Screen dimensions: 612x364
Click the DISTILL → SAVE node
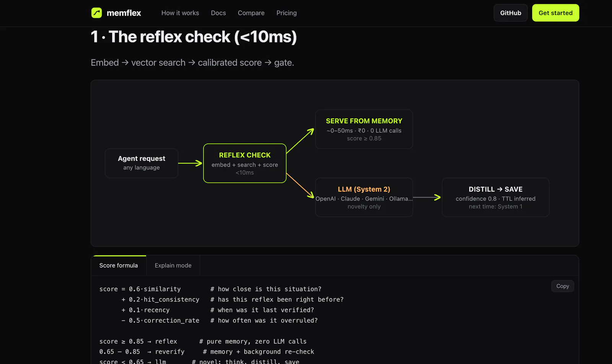[x=495, y=197]
